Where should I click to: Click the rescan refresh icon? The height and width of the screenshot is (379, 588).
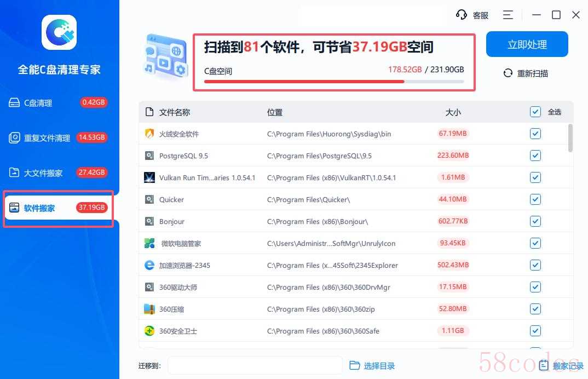pyautogui.click(x=508, y=73)
